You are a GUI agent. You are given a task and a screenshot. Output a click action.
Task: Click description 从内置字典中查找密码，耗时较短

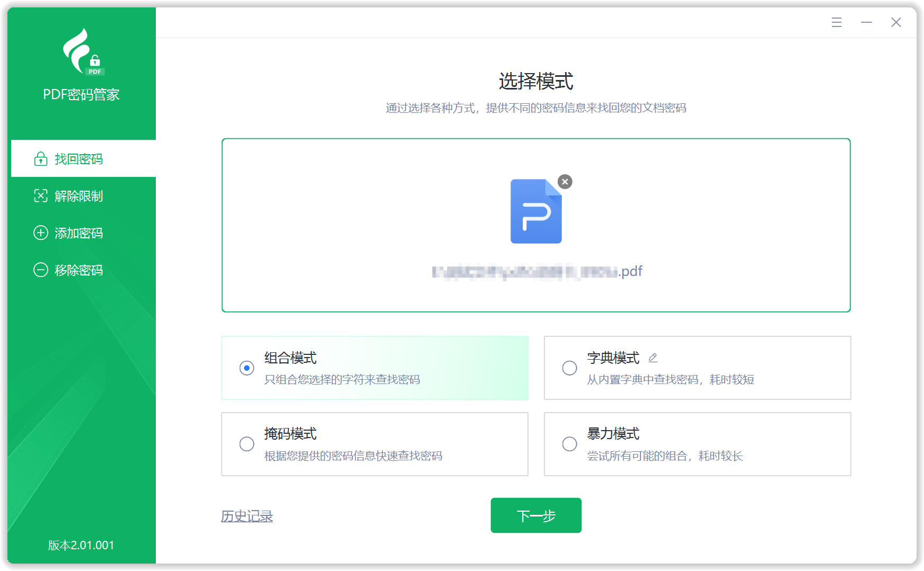pos(671,380)
